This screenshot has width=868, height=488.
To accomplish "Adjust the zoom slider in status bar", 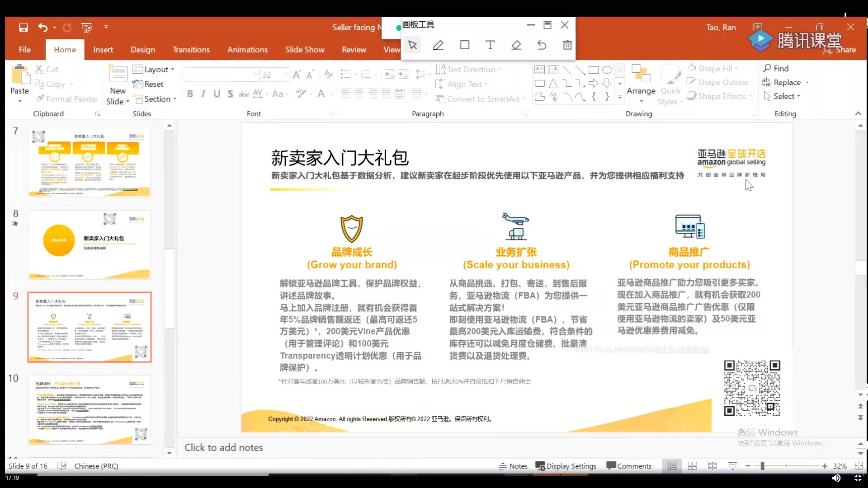I will coord(763,466).
